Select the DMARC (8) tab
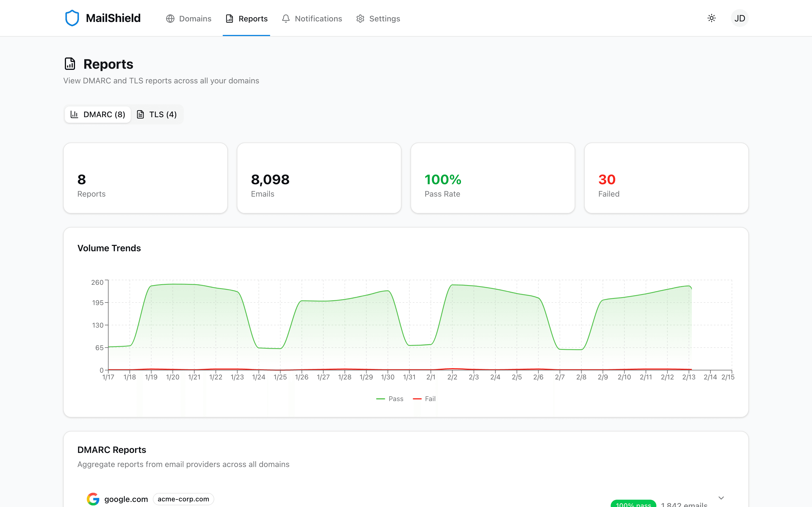This screenshot has width=812, height=507. [x=98, y=114]
